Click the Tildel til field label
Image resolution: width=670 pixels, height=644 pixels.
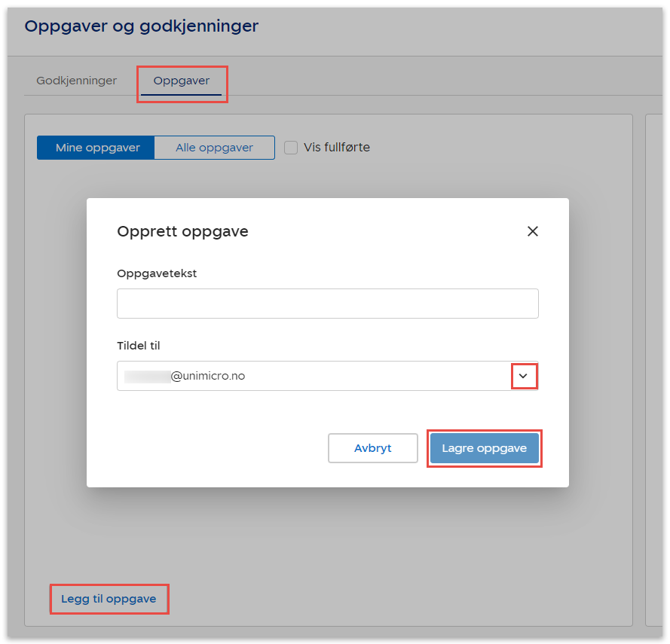click(139, 346)
